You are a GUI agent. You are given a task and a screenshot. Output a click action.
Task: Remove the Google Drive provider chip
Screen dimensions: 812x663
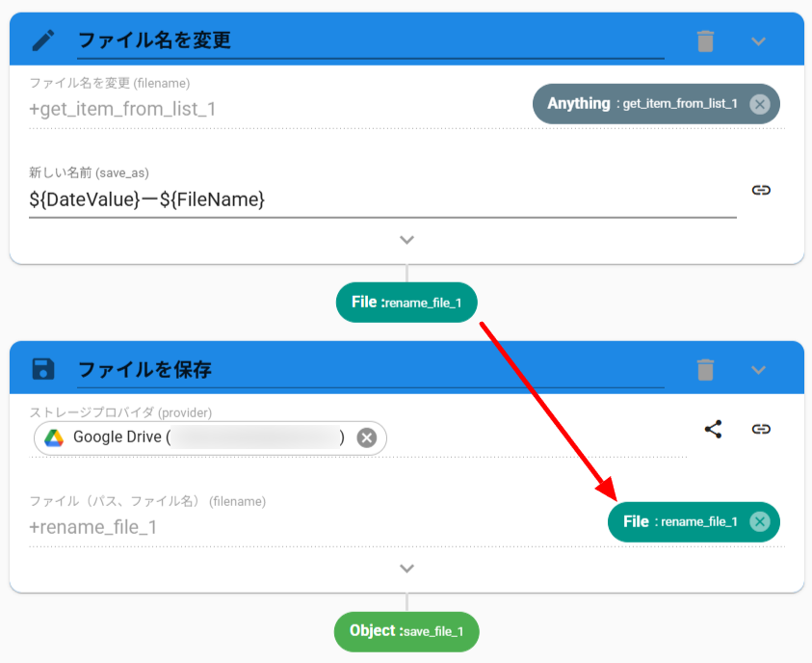(x=366, y=438)
